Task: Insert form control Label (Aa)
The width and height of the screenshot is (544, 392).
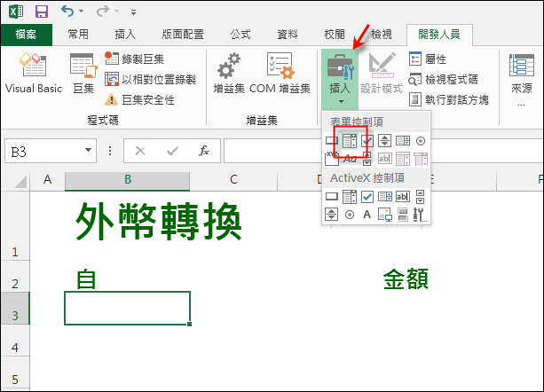Action: pos(350,159)
